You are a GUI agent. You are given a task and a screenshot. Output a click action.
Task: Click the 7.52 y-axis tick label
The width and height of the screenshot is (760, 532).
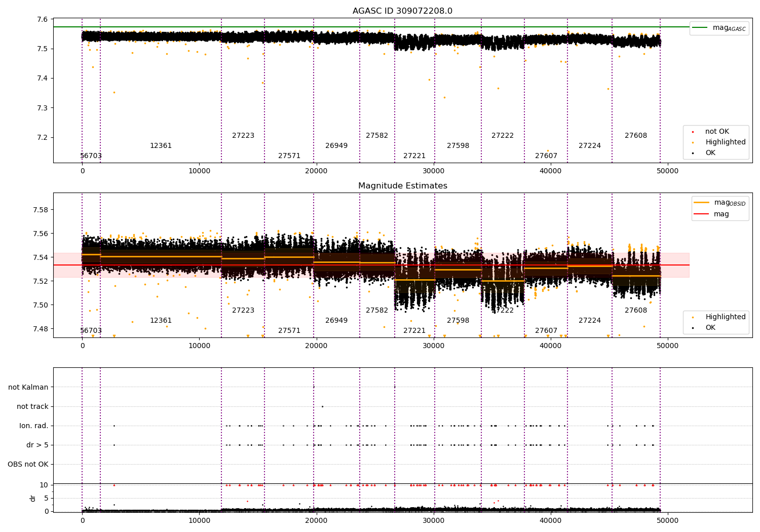(x=41, y=281)
